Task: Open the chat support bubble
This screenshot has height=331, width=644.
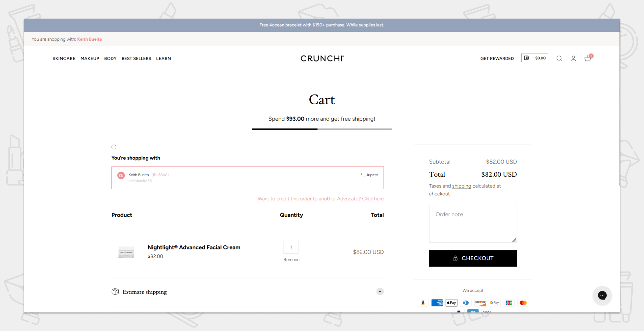Action: (602, 295)
